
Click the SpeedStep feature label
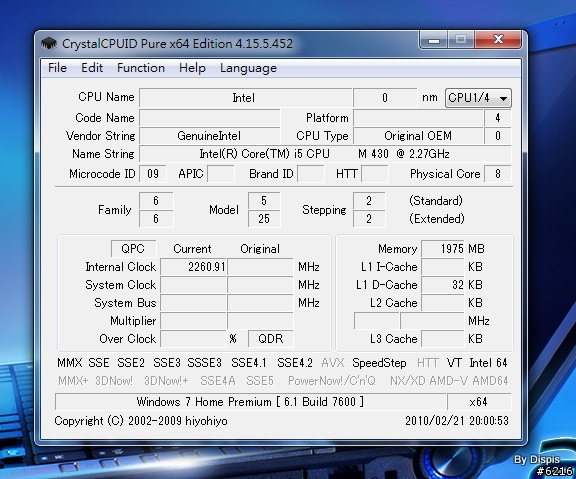click(x=379, y=363)
